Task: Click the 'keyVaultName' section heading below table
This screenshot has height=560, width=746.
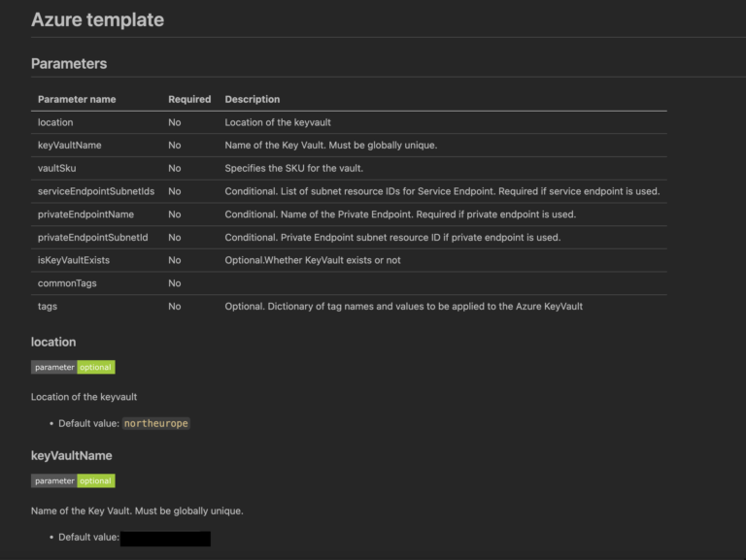Action: coord(71,456)
